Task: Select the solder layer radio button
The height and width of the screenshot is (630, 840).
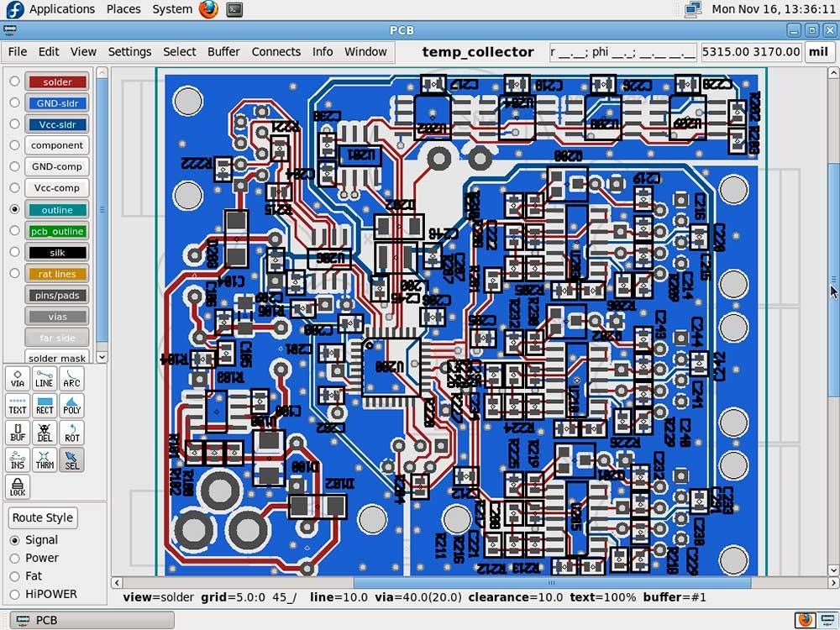Action: click(14, 81)
